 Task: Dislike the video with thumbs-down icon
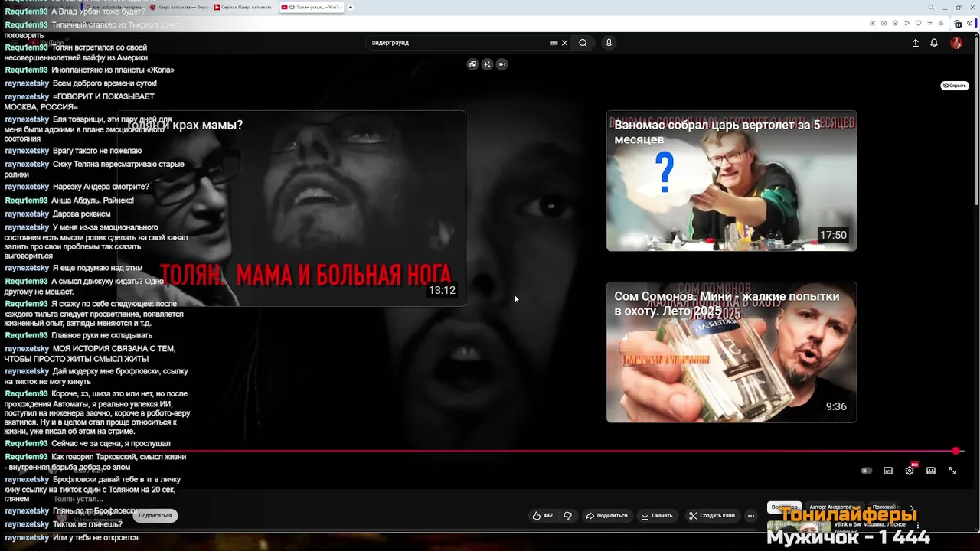pyautogui.click(x=567, y=516)
